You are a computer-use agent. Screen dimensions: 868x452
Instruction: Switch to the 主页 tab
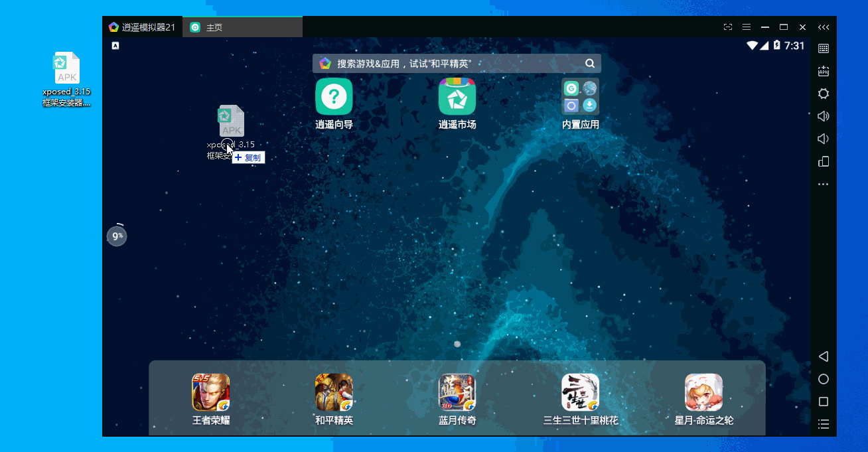243,27
